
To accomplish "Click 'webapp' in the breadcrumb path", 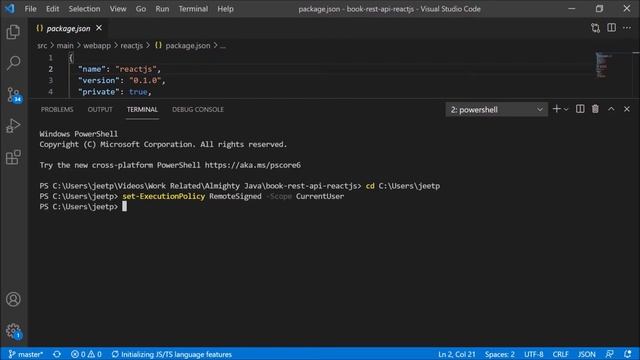I will 97,46.
